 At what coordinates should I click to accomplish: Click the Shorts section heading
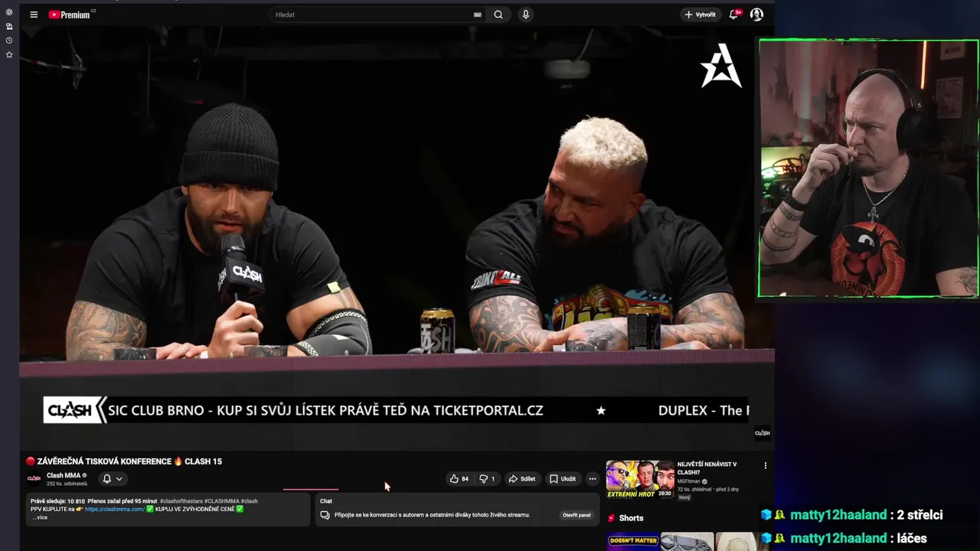(x=631, y=518)
